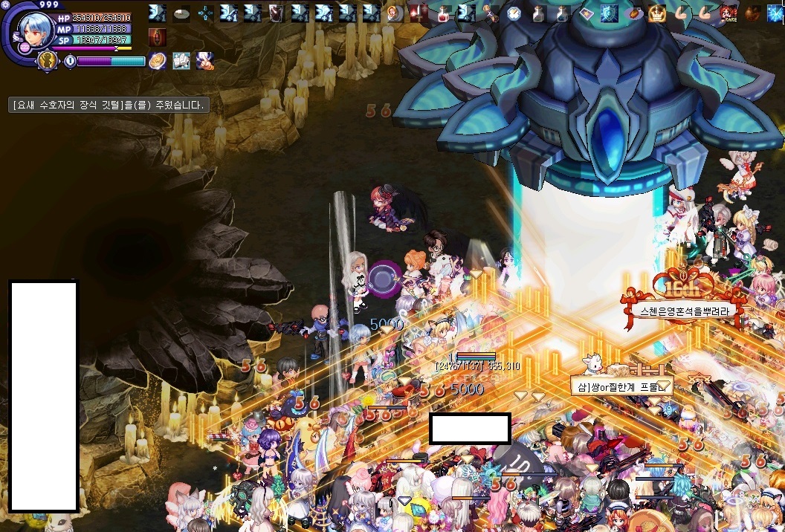Open the settings gear beside the portrait
785x532 pixels.
point(5,5)
